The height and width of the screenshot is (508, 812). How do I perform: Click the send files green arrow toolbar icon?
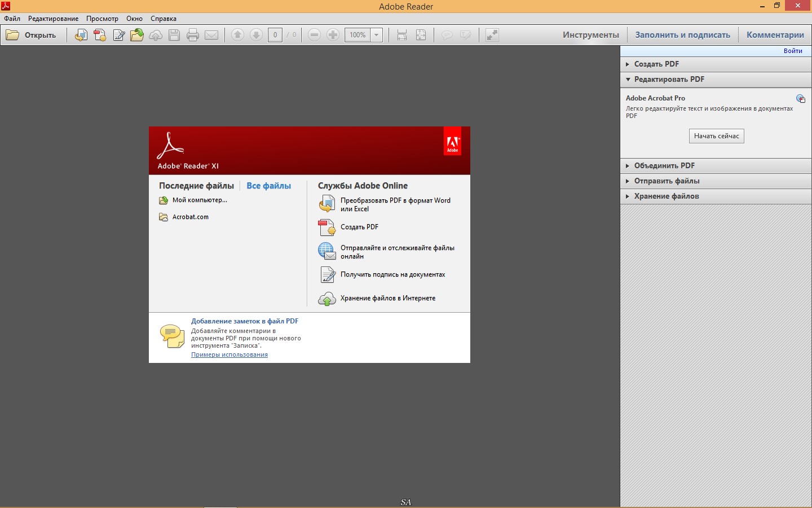coord(137,35)
